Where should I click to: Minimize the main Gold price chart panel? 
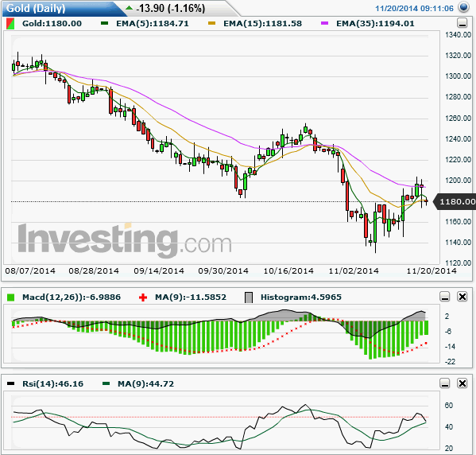[462, 23]
